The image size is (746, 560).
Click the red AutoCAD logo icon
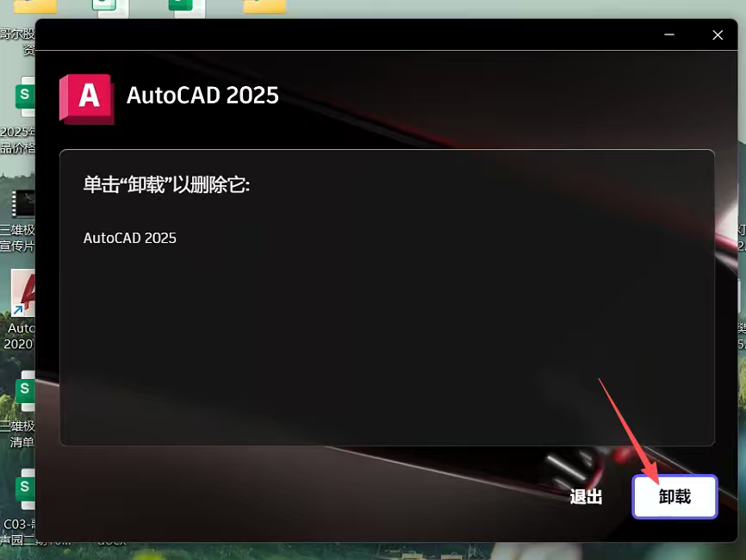(86, 97)
